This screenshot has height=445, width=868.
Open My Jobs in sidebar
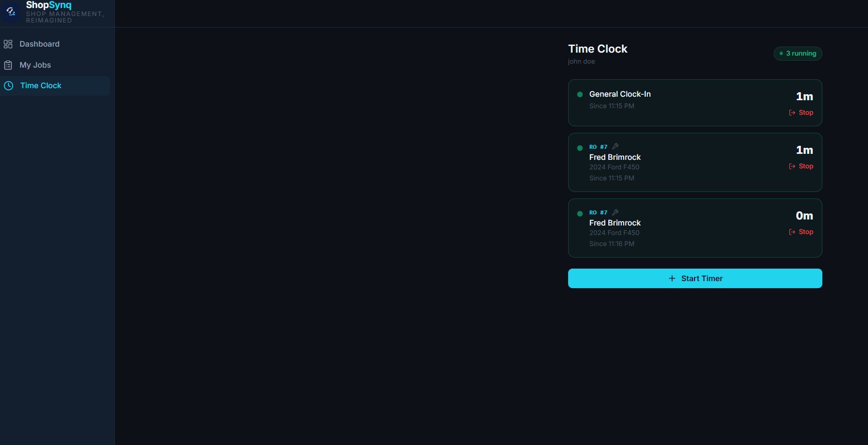pyautogui.click(x=55, y=65)
